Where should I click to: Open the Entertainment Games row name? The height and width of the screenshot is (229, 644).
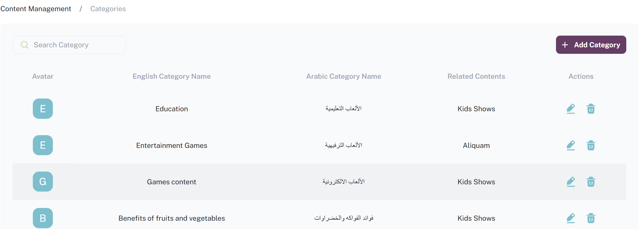click(x=172, y=146)
